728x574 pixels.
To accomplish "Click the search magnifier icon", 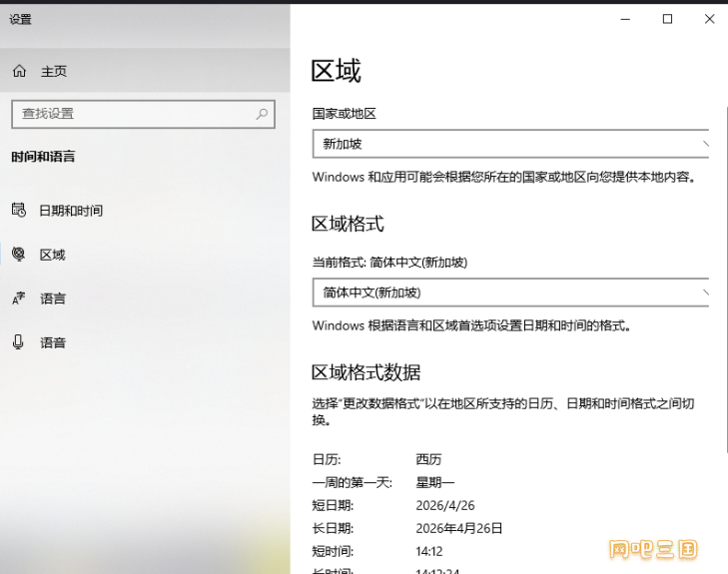I will click(x=262, y=114).
